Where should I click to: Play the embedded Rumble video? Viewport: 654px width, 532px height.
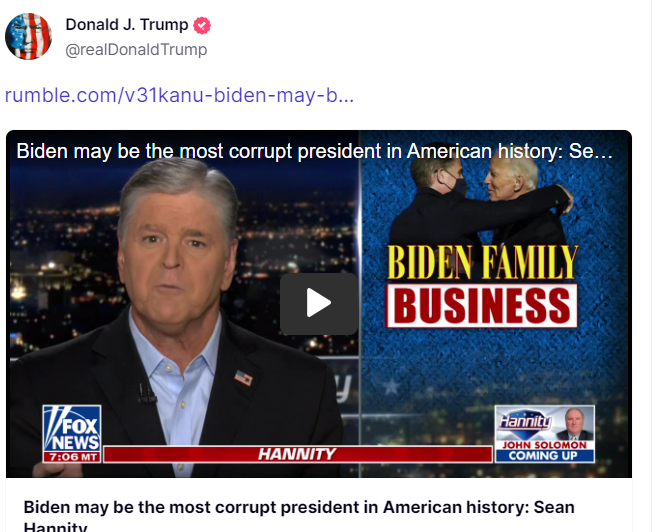(x=319, y=303)
